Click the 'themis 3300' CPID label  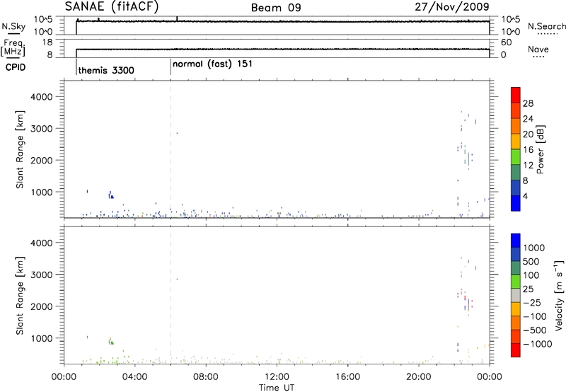click(106, 70)
